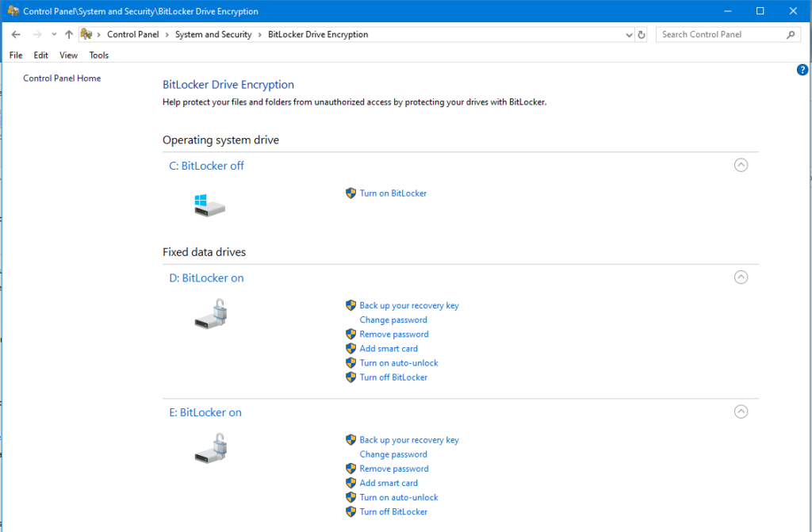
Task: Collapse the E: BitLocker on section
Action: coord(741,411)
